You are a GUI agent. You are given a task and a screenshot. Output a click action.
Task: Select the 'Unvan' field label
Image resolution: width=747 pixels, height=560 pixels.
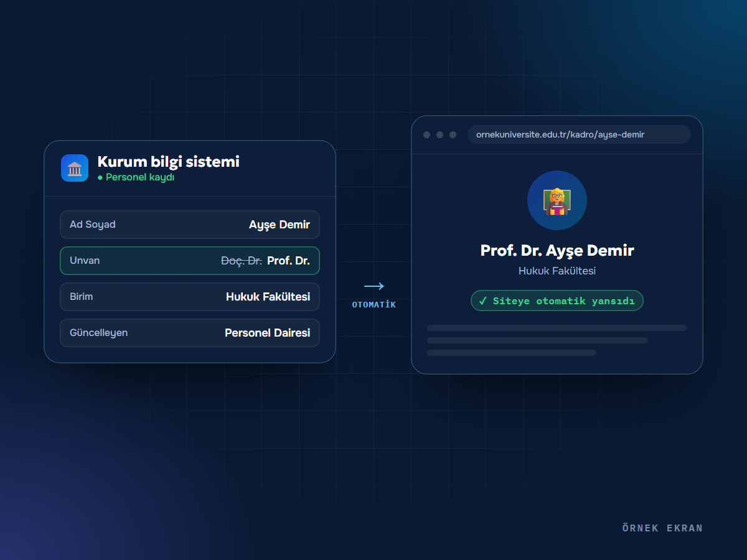coord(85,261)
